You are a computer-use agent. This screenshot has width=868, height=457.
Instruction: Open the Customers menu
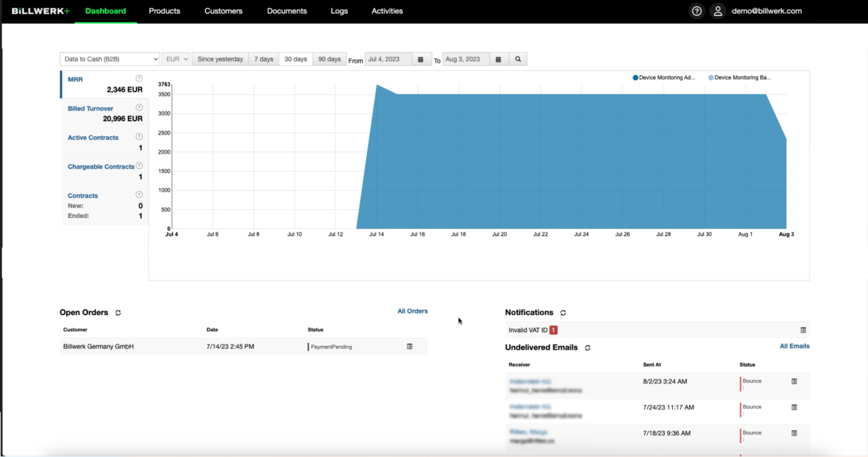tap(223, 11)
